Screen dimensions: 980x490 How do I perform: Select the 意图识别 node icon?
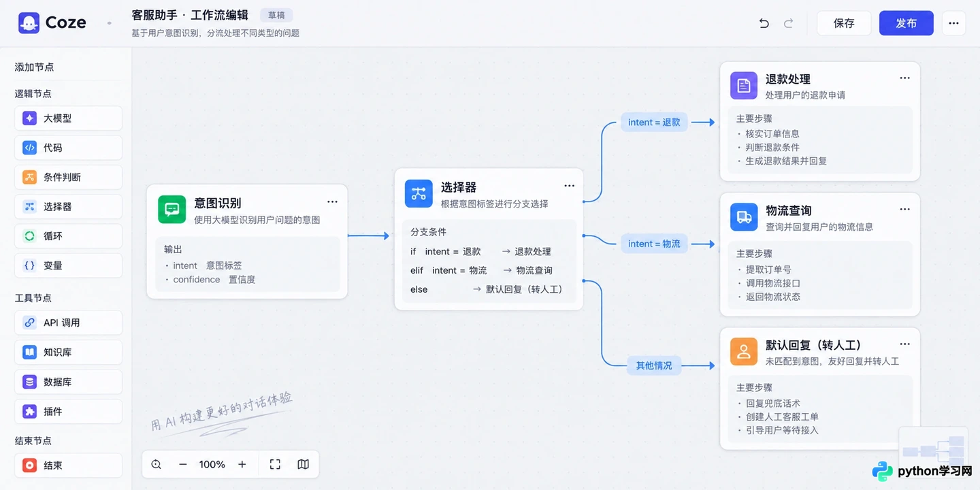pos(171,209)
